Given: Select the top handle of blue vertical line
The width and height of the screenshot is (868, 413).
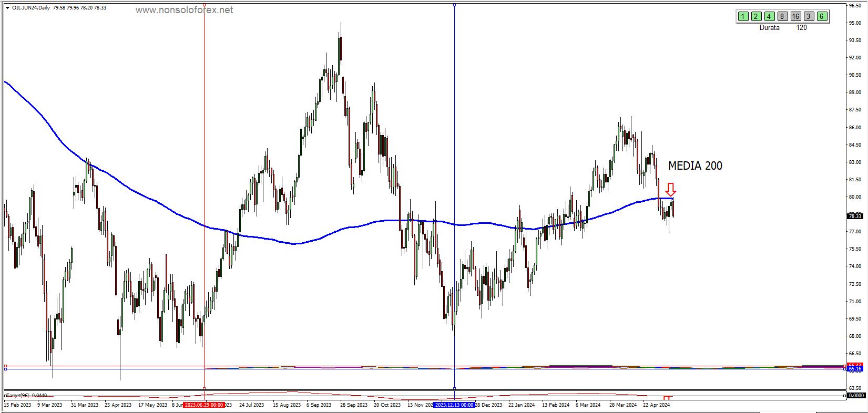Looking at the screenshot, I should point(454,5).
